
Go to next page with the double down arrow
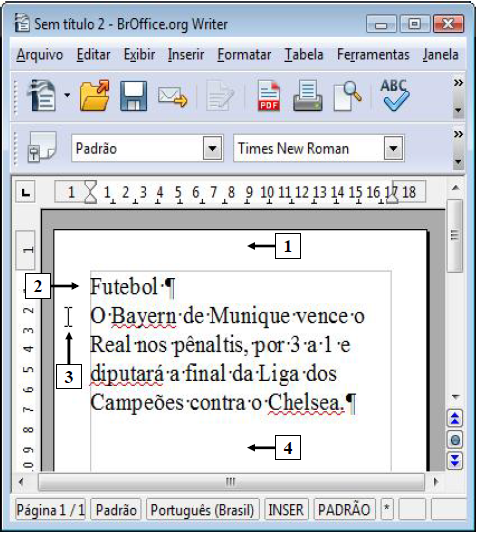pyautogui.click(x=455, y=461)
